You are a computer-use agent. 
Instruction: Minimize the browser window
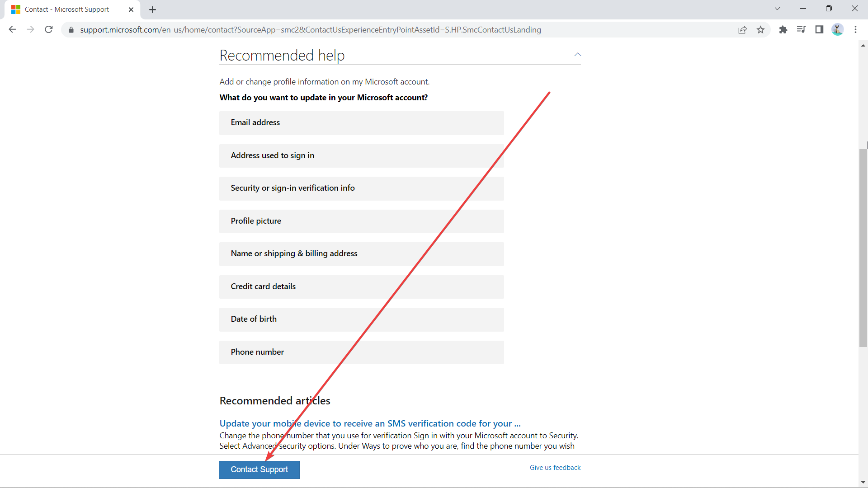803,9
